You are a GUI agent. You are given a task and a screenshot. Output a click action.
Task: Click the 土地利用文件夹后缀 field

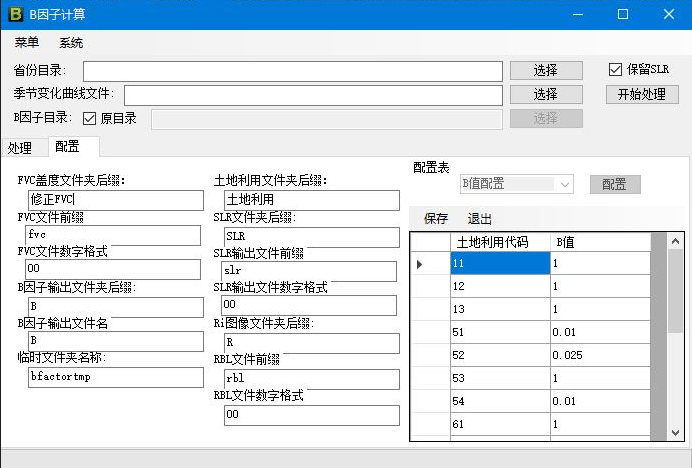coord(312,200)
